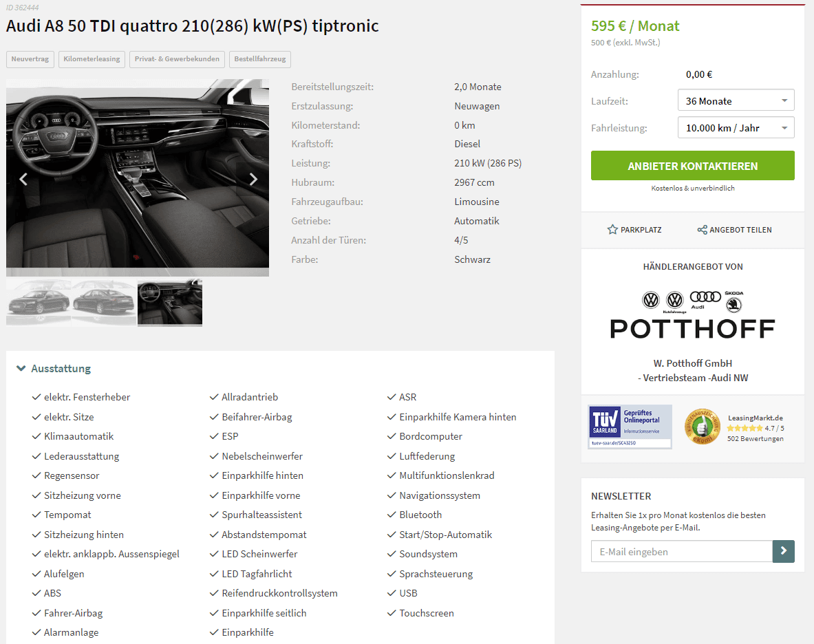The width and height of the screenshot is (814, 644).
Task: Click the Luftfederung equipment entry
Action: coord(427,456)
